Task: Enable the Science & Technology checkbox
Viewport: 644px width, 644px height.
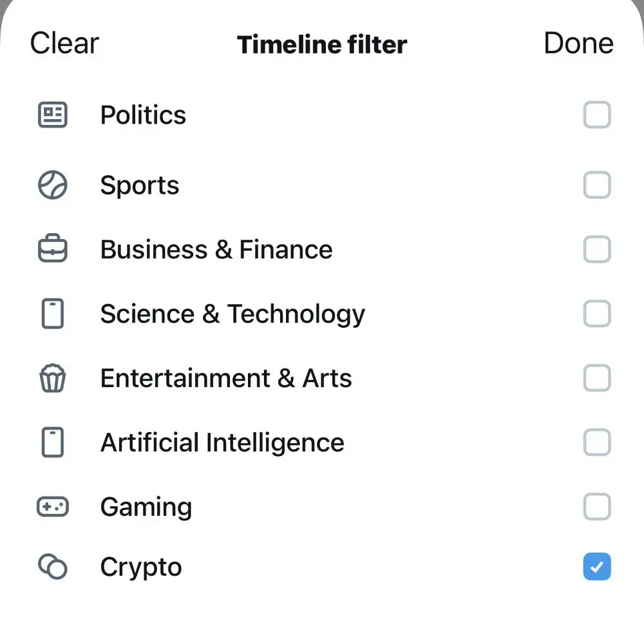Action: coord(596,314)
